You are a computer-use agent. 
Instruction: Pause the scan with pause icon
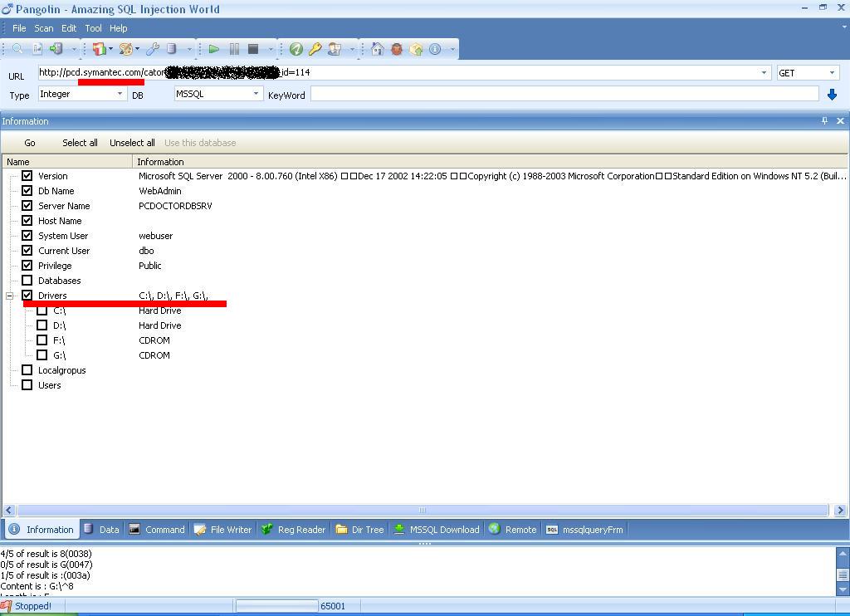[x=234, y=49]
